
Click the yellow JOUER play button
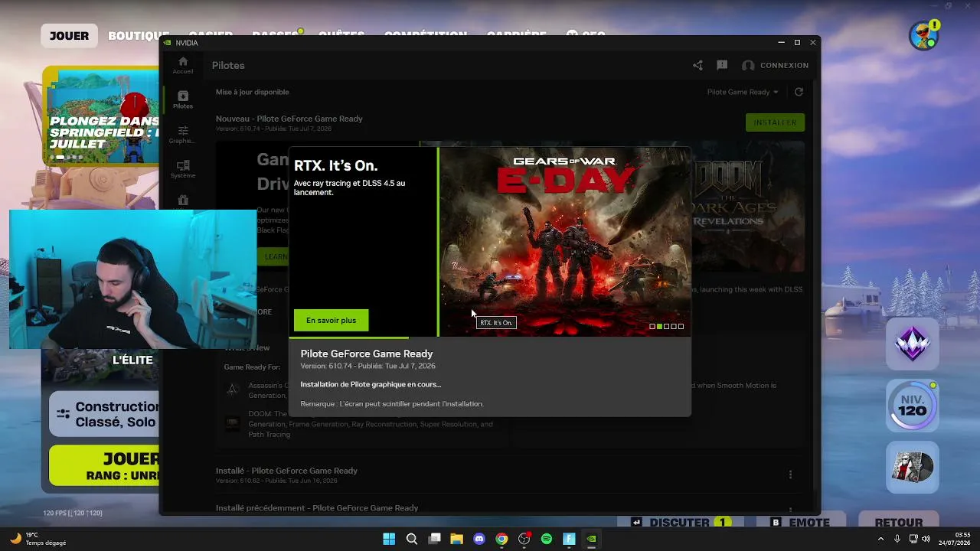click(x=105, y=465)
